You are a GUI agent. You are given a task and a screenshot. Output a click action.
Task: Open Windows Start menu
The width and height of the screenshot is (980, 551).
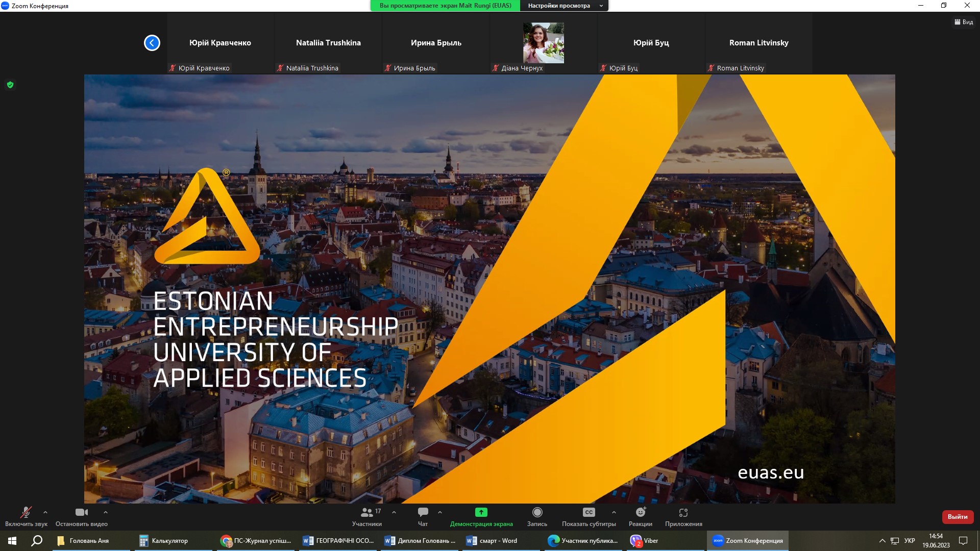click(12, 541)
